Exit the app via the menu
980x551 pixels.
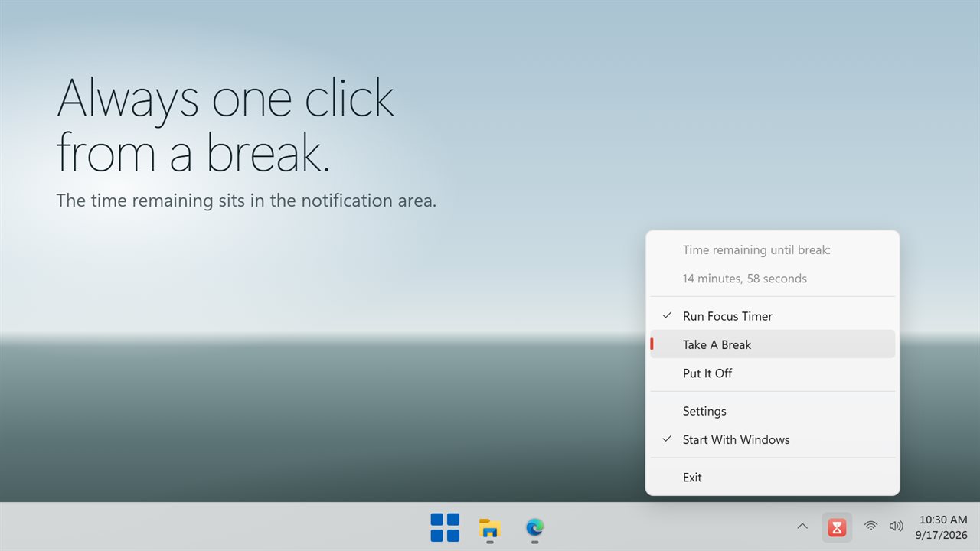(x=773, y=477)
